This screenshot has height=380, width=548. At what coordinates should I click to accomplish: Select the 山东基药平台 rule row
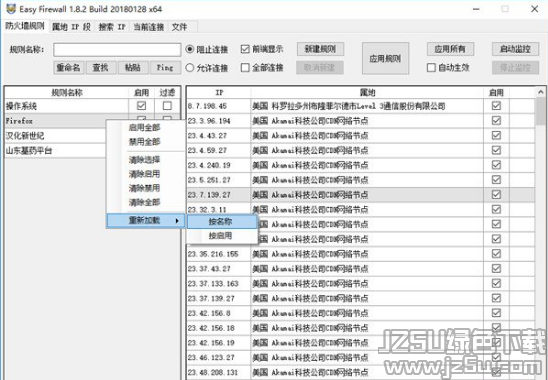pyautogui.click(x=55, y=151)
